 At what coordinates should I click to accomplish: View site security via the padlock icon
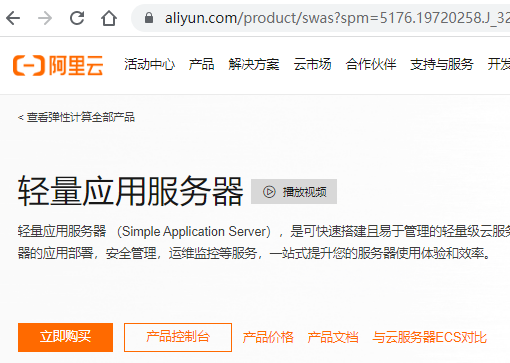[149, 18]
